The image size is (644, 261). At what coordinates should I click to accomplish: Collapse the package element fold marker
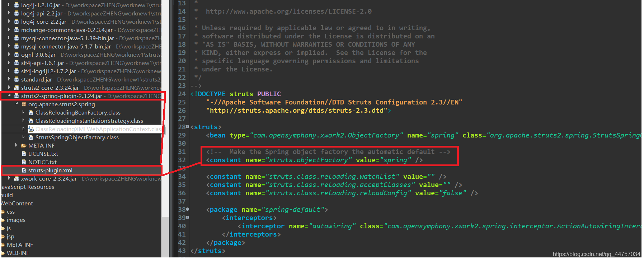point(188,209)
